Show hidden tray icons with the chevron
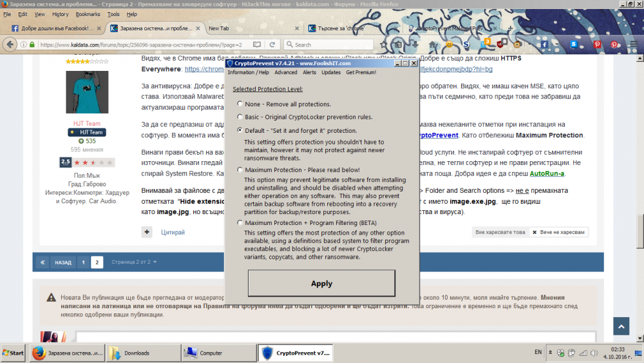This screenshot has height=363, width=644. (x=550, y=352)
